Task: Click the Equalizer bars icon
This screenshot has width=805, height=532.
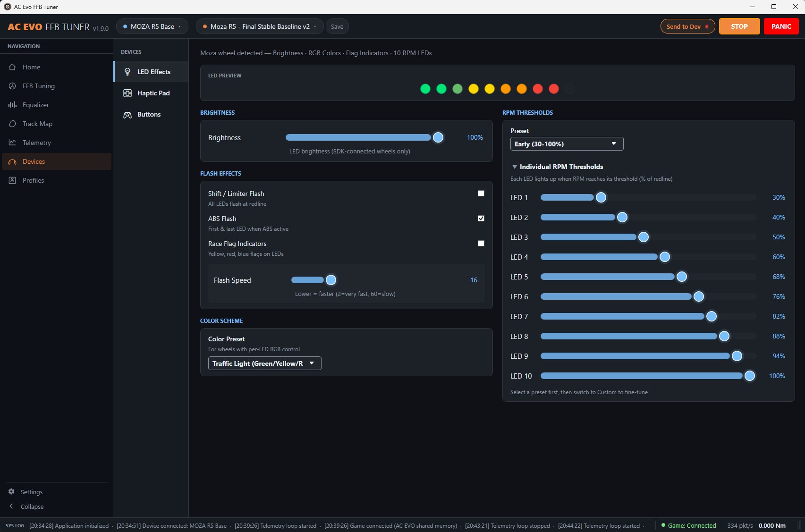Action: (x=13, y=105)
